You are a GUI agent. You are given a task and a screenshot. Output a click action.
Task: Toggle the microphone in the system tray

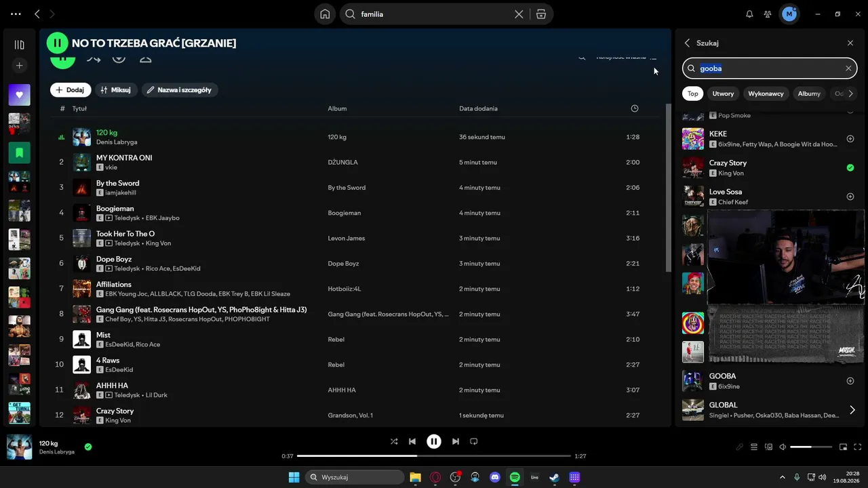(797, 477)
